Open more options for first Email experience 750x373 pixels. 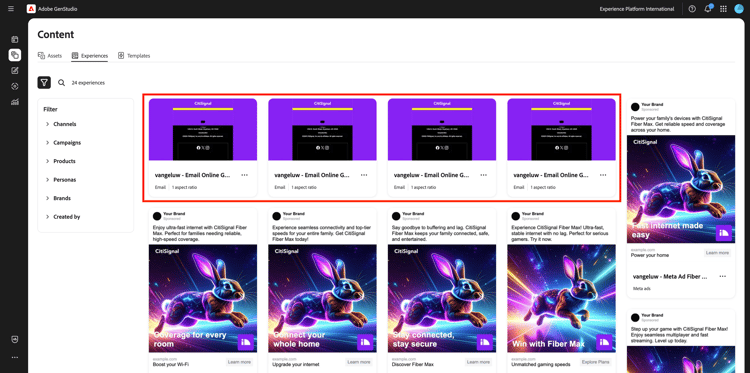244,175
